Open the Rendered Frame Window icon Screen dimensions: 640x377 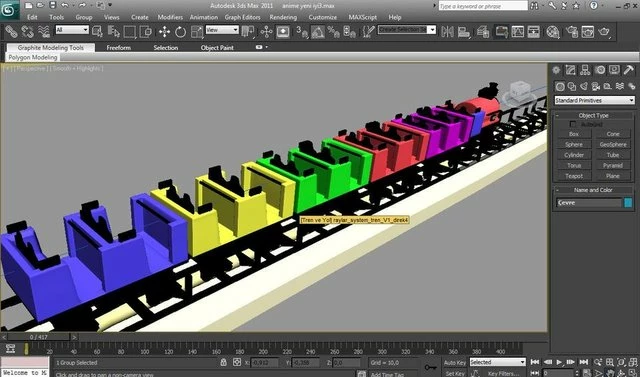(588, 31)
